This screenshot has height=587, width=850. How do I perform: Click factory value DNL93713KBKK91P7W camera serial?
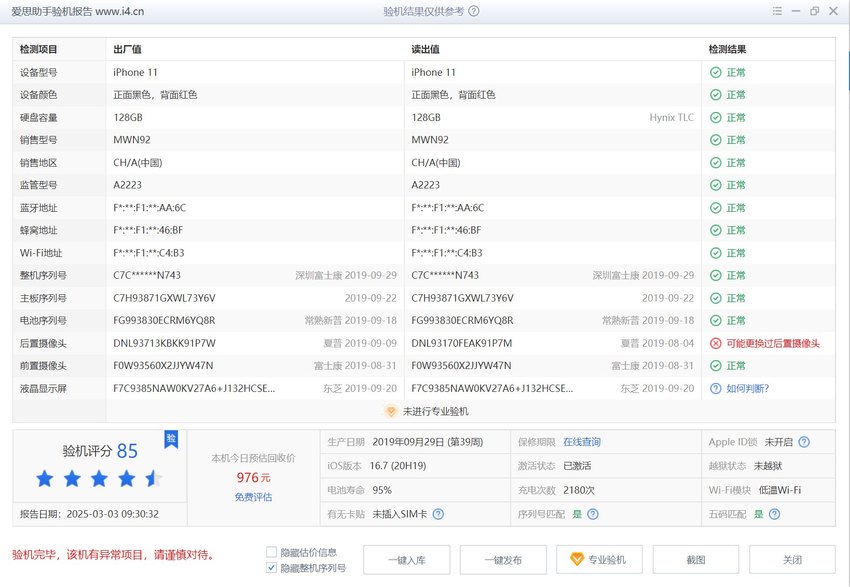pos(164,343)
